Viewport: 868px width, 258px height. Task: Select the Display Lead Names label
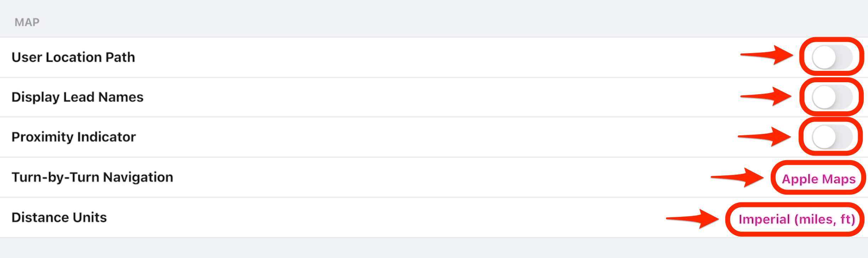coord(77,97)
